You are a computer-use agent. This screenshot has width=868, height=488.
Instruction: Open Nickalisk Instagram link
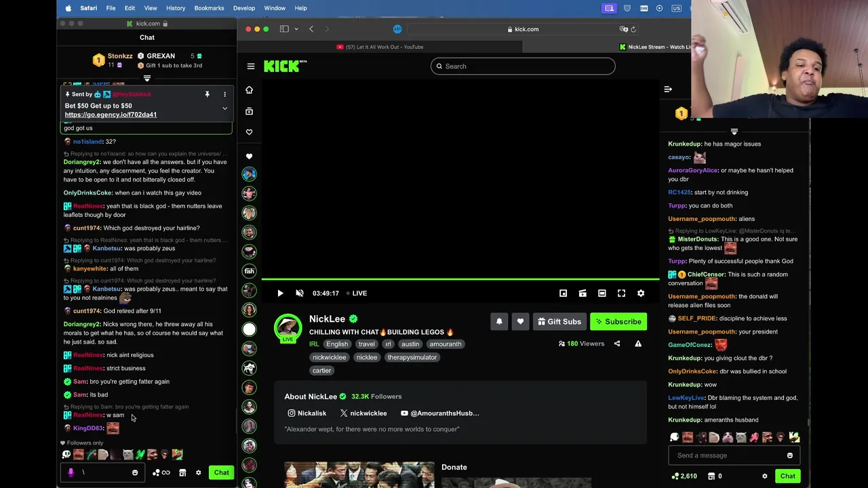coord(307,413)
